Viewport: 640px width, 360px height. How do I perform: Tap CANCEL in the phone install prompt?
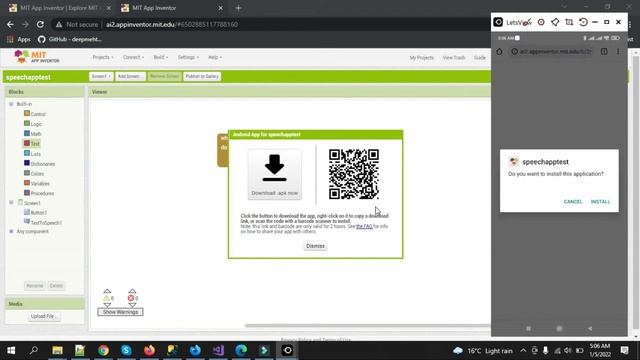(x=573, y=202)
